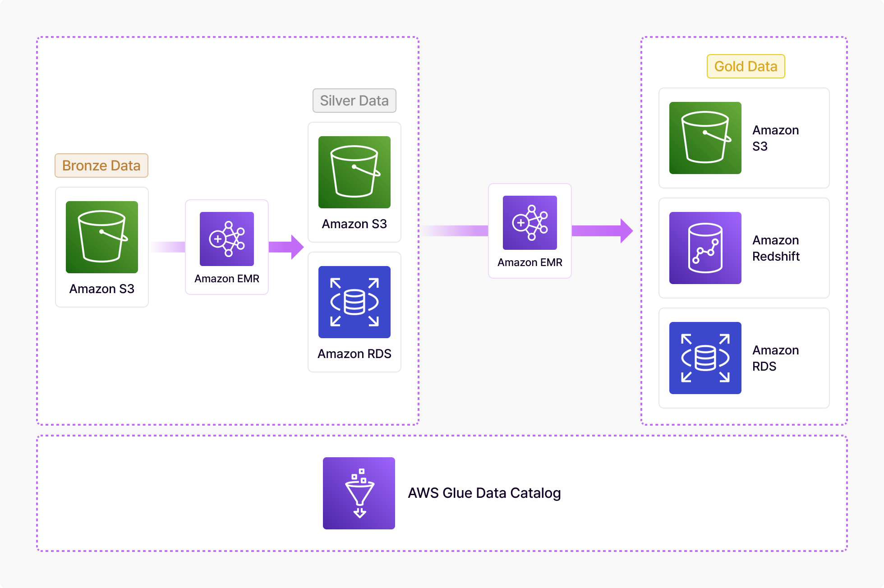The image size is (884, 588).
Task: Click the Silver Data Amazon S3 bucket icon
Action: [355, 172]
